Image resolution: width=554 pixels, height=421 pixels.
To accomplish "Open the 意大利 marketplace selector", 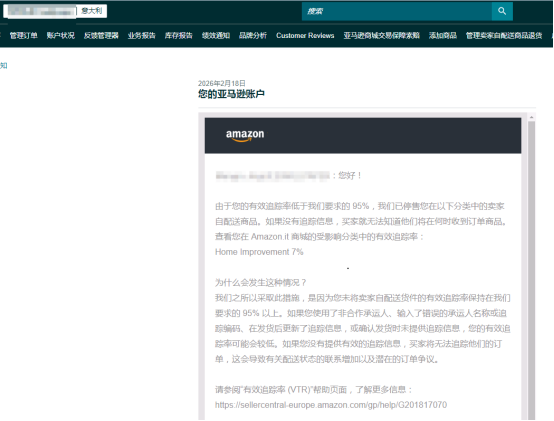I will [92, 11].
